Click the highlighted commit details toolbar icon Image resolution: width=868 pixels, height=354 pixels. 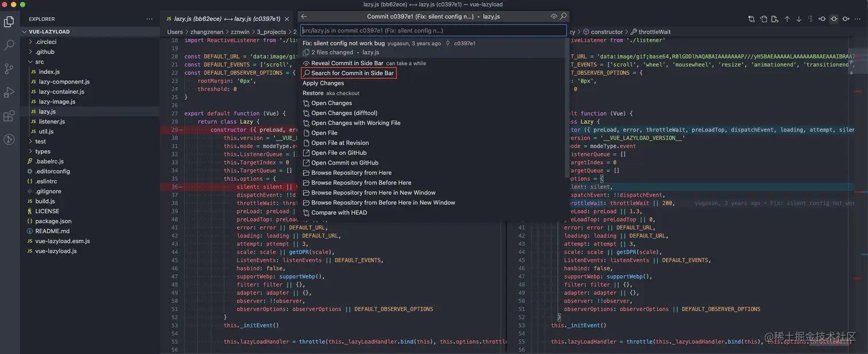(x=834, y=19)
